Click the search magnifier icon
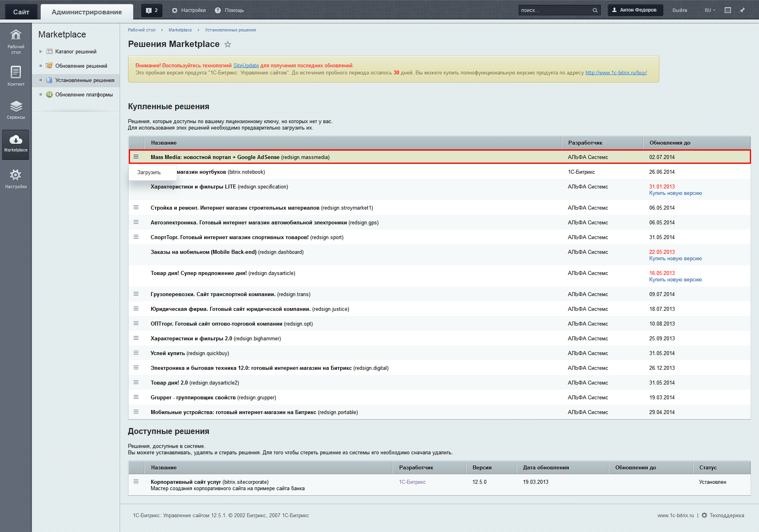 point(595,10)
